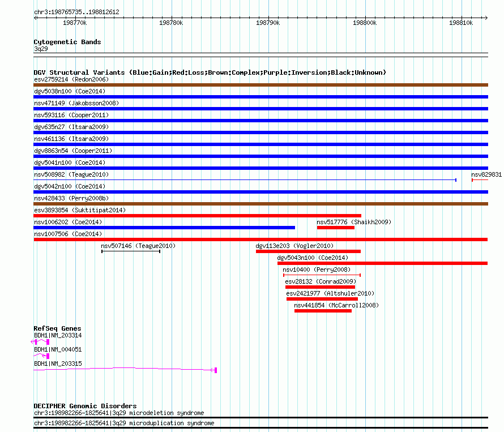Click the nsv461136 (Itsara2009) label

click(x=71, y=139)
